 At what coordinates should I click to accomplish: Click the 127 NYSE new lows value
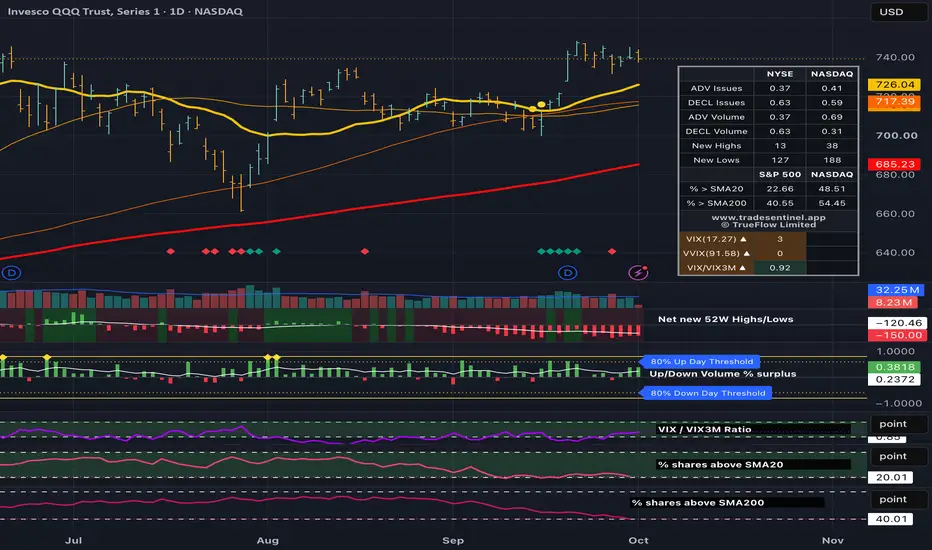coord(780,160)
